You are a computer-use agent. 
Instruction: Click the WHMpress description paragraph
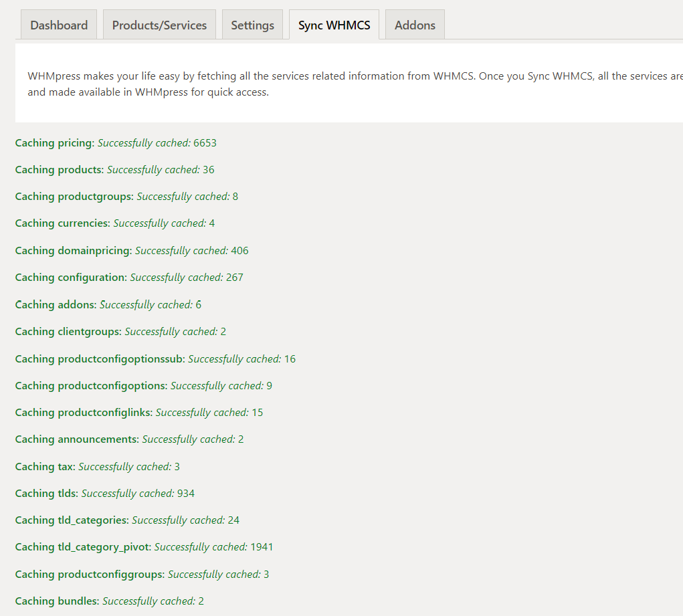pos(355,84)
